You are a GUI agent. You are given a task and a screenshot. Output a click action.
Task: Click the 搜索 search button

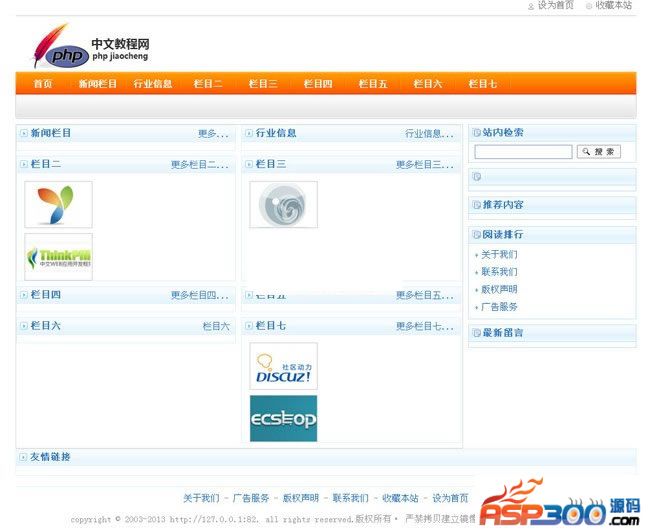[x=599, y=152]
